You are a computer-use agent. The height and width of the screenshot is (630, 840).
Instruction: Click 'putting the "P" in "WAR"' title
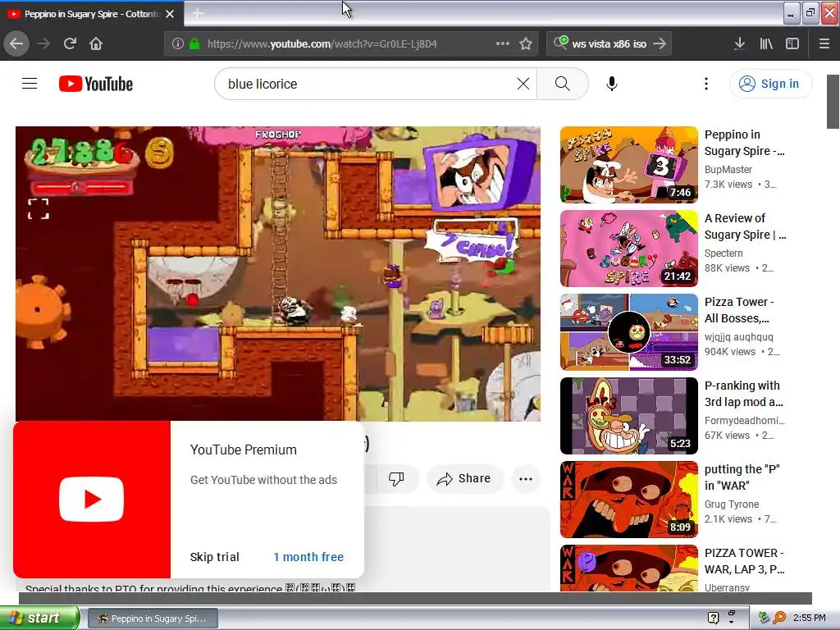(742, 477)
